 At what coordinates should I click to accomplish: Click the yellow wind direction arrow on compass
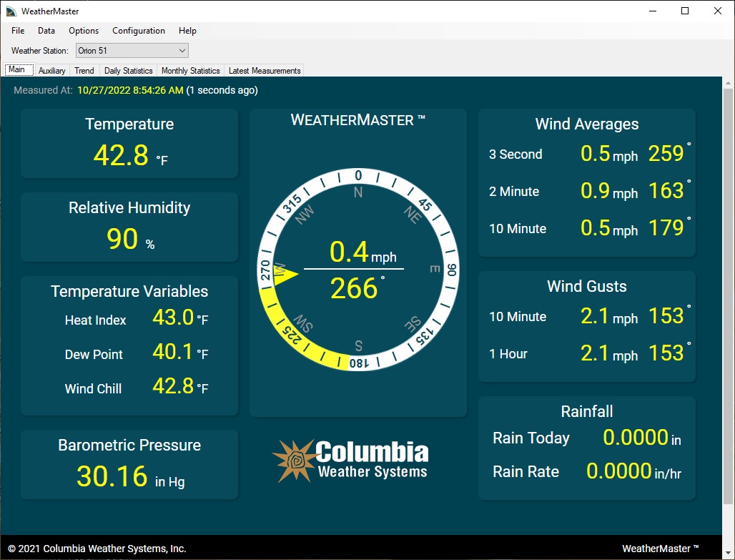click(x=286, y=275)
